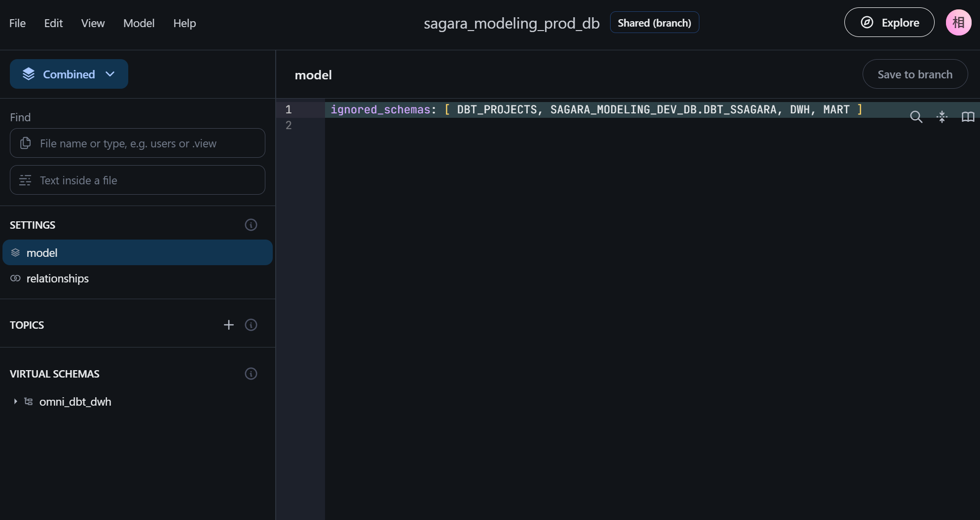Click the search magnifier icon in editor
Screen dimensions: 980x520
pyautogui.click(x=916, y=117)
